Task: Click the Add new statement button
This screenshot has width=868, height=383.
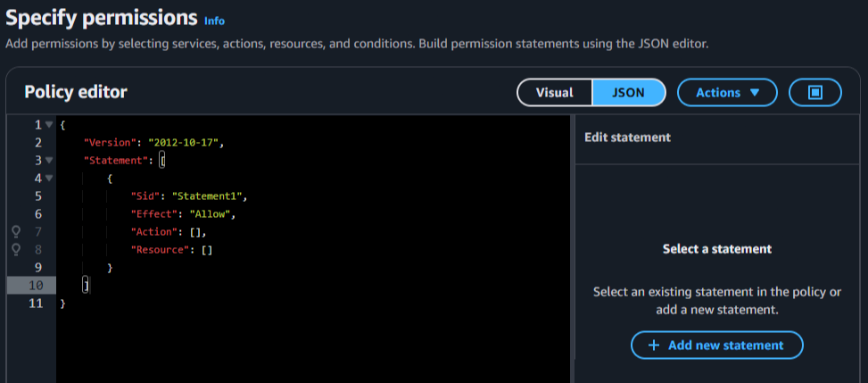Action: (x=717, y=346)
